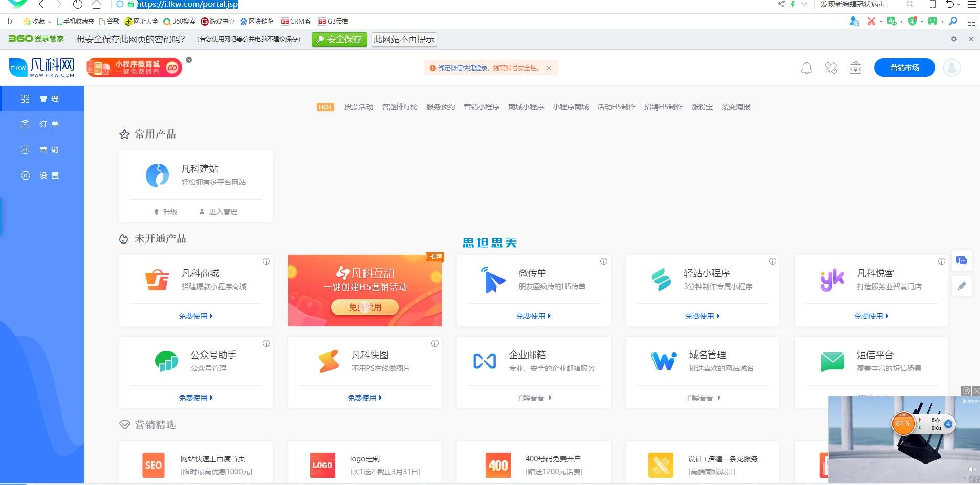The image size is (980, 485).
Task: Click the 凡科建站 product icon
Action: pos(157,175)
